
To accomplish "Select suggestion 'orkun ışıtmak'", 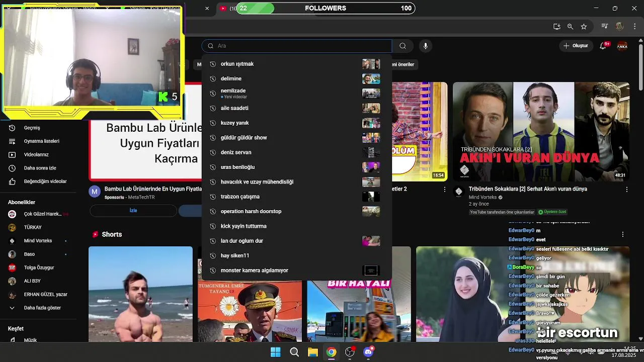I will click(297, 64).
